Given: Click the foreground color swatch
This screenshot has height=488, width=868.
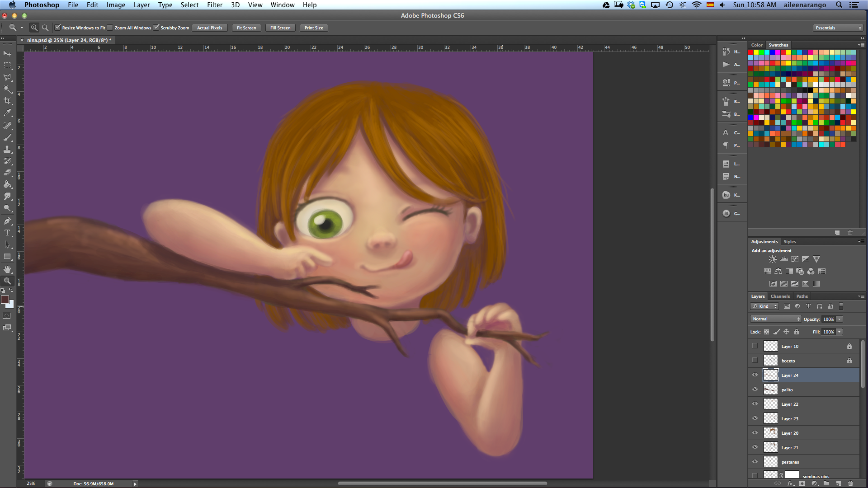Looking at the screenshot, I should (5, 300).
